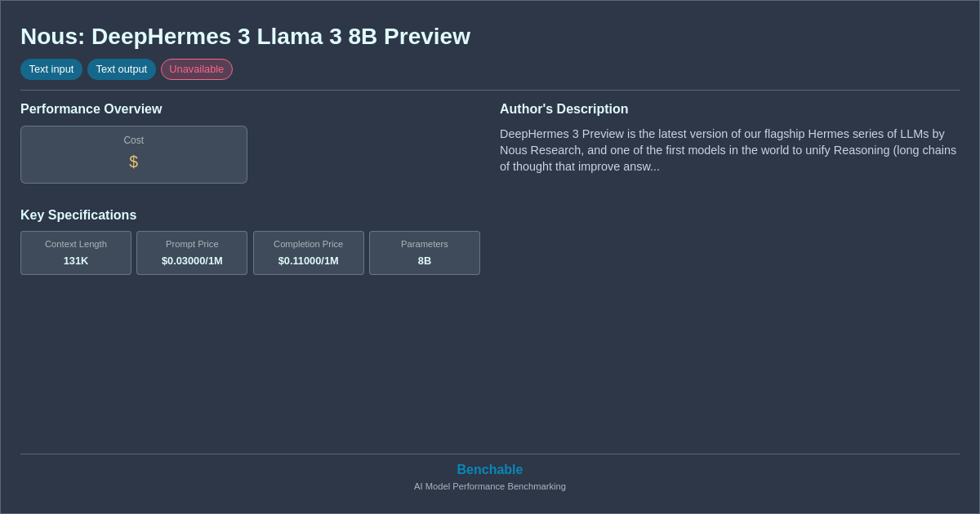
Task: Click the Key Specifications section heading
Action: coord(78,215)
